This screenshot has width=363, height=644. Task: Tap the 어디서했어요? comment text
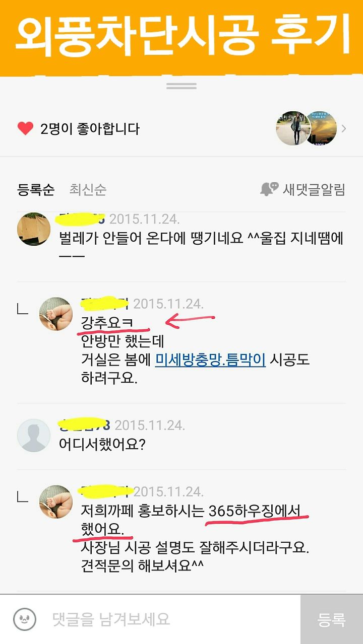coord(102,445)
